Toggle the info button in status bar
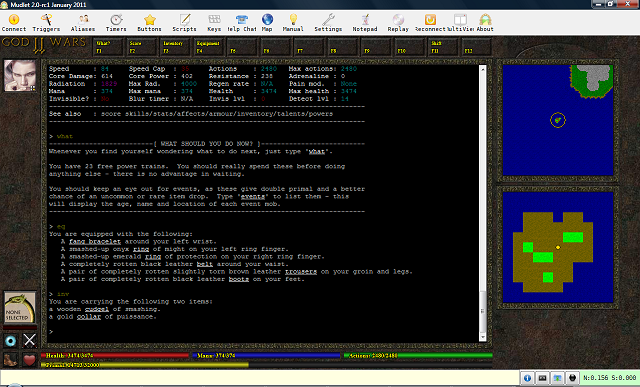The height and width of the screenshot is (387, 640). 527,378
